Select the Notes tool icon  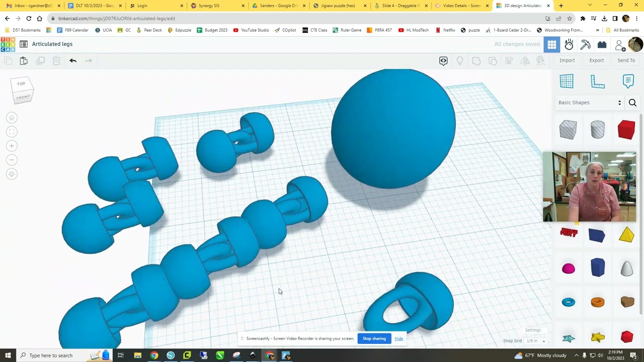[628, 81]
